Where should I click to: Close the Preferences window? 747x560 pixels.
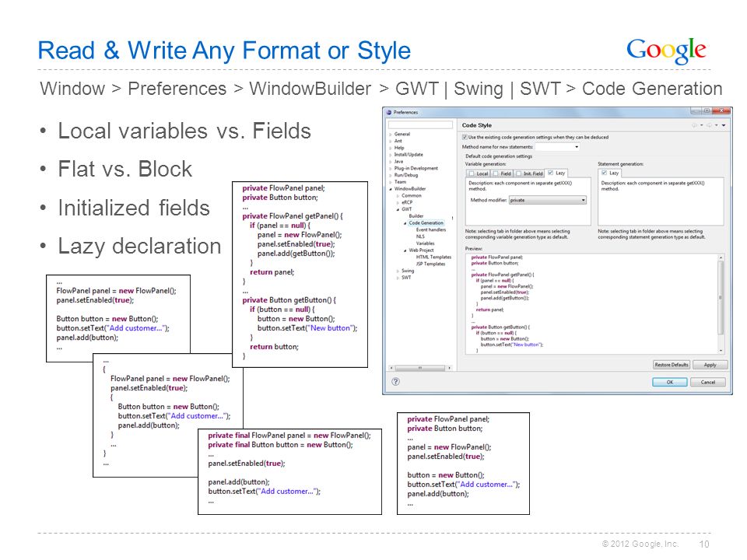(722, 111)
